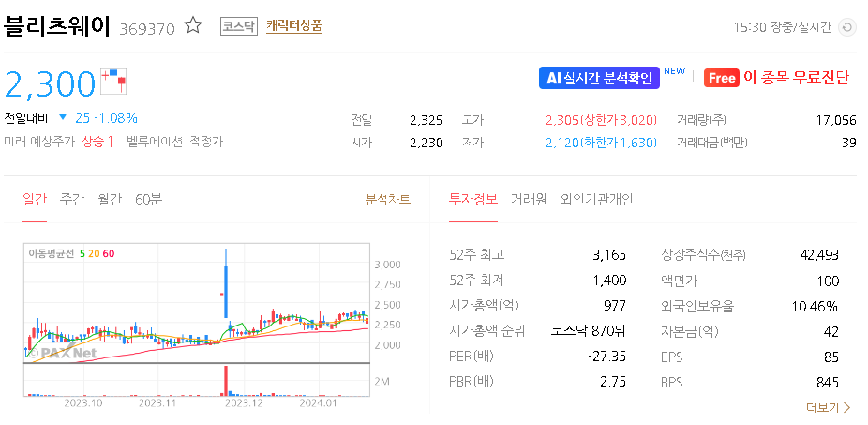Image resolution: width=868 pixels, height=425 pixels.
Task: Click the 거래대금(백만) value 39
Action: pos(849,143)
